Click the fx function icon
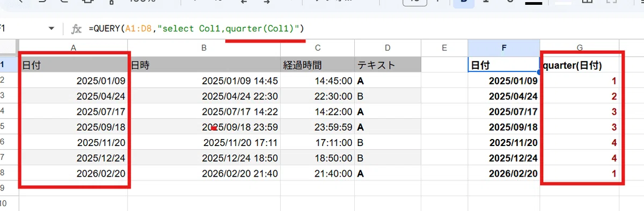The image size is (644, 211). [76, 28]
